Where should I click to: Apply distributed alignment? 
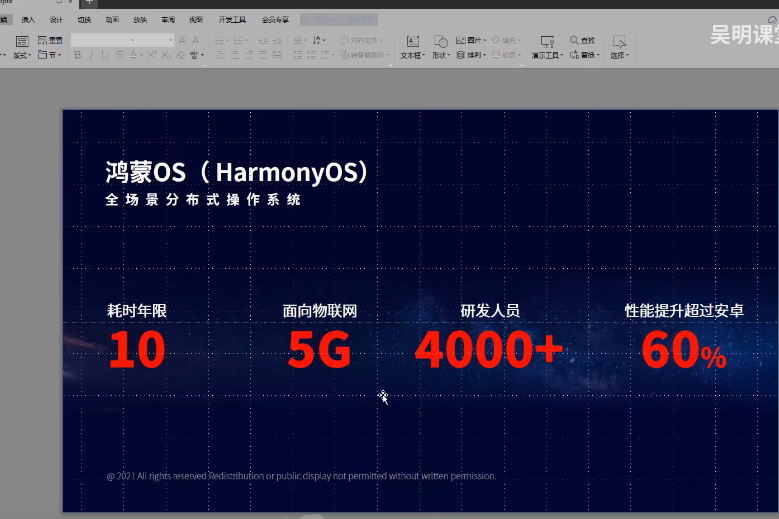pyautogui.click(x=278, y=55)
